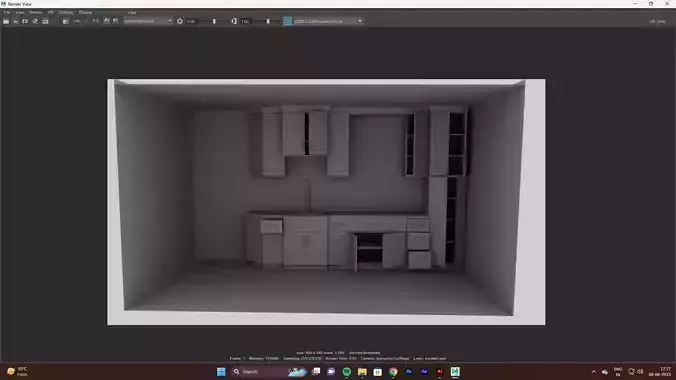The width and height of the screenshot is (676, 380).
Task: Open Google Chrome from the taskbar
Action: click(393, 371)
